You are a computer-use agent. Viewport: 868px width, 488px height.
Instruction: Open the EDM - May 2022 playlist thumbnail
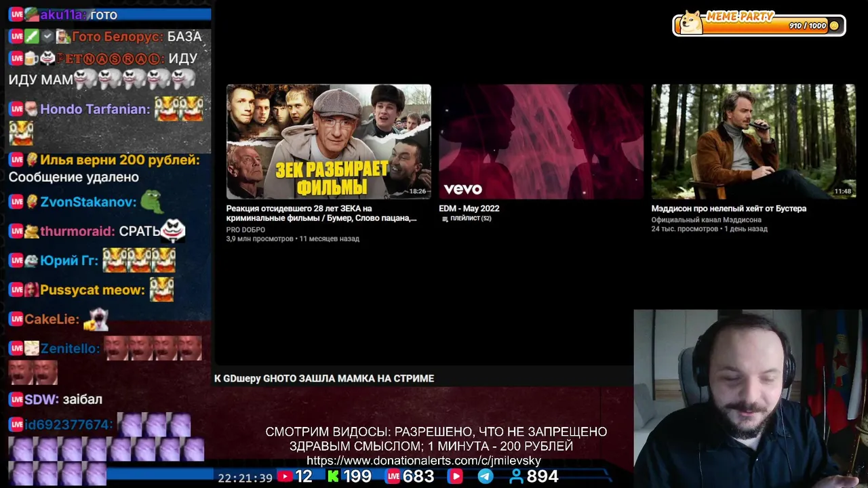540,142
